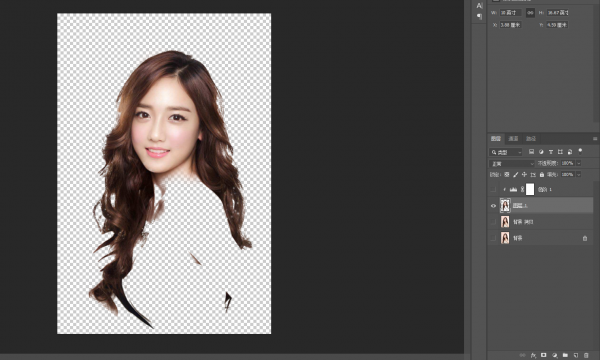This screenshot has height=360, width=600.
Task: Lock image pixels brush icon
Action: [515, 174]
